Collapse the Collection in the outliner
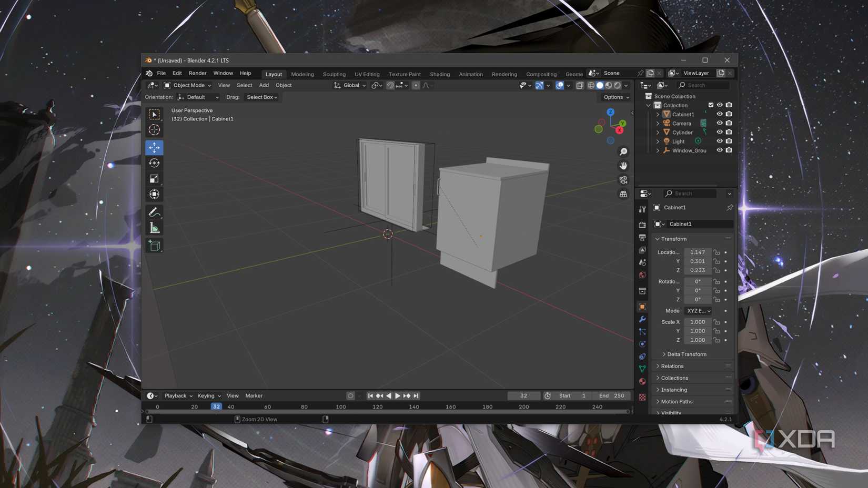Viewport: 868px width, 488px height. tap(649, 105)
